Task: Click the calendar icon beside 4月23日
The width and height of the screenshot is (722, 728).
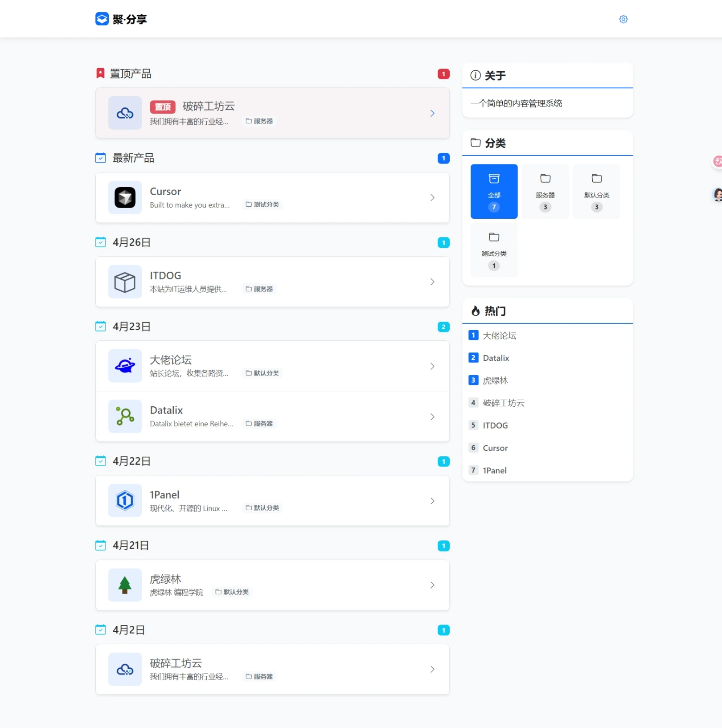Action: pyautogui.click(x=101, y=327)
